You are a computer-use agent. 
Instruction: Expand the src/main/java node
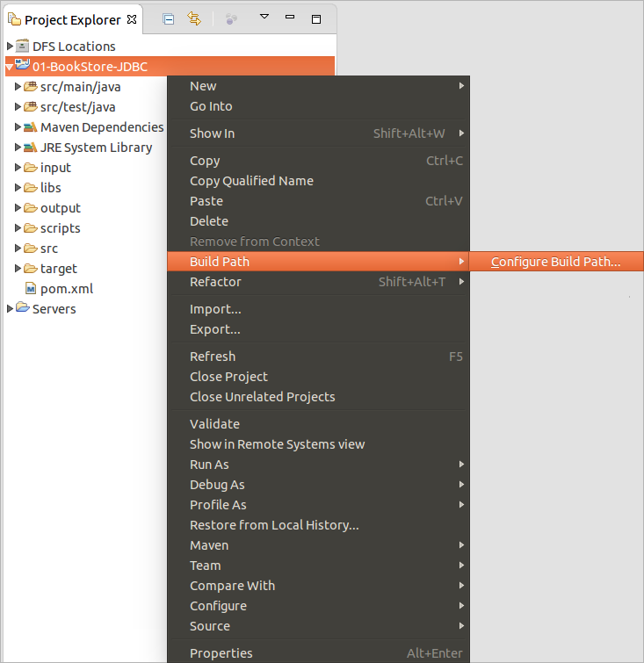18,87
